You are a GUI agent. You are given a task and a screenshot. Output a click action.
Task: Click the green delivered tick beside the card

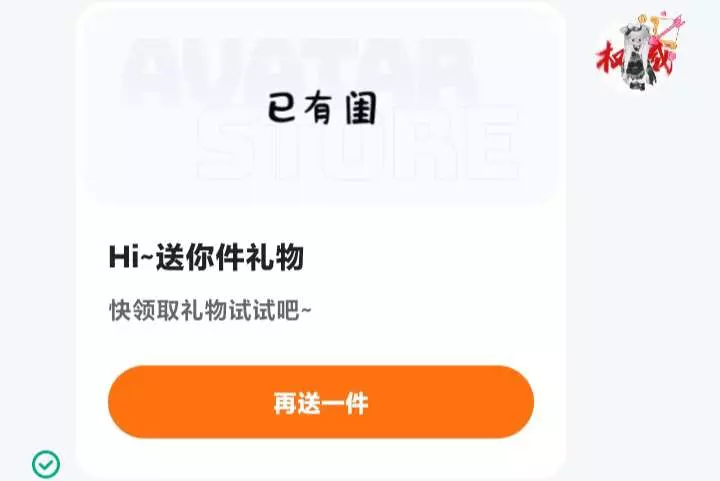(46, 464)
